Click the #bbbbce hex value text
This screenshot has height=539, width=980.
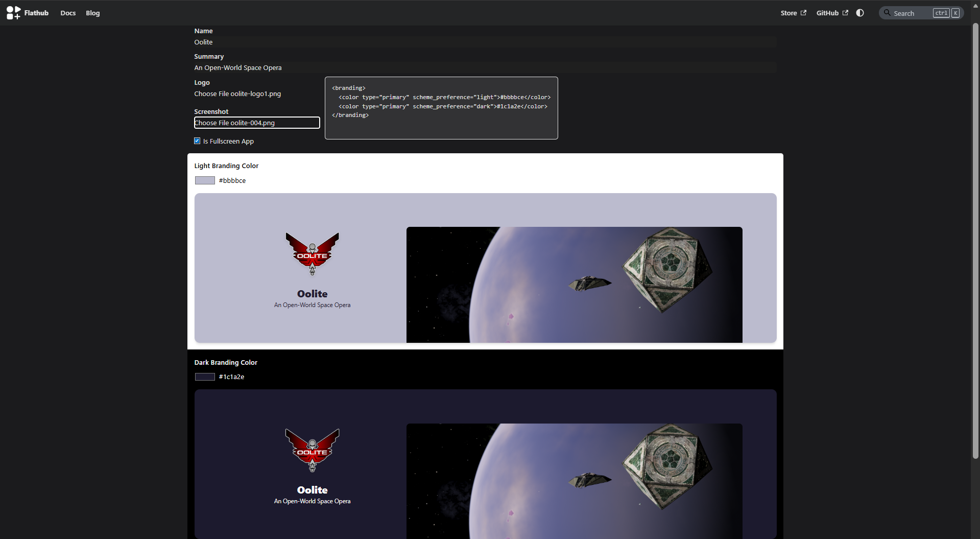[232, 181]
